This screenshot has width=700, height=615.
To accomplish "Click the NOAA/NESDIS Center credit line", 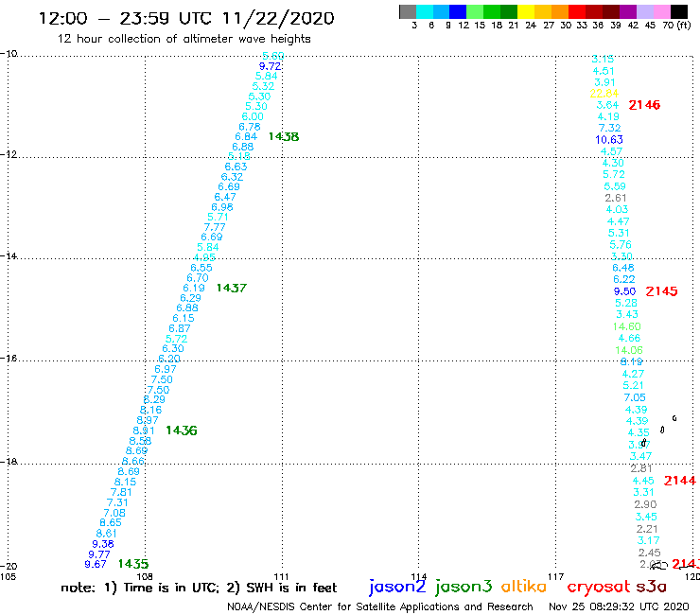I will tap(380, 606).
